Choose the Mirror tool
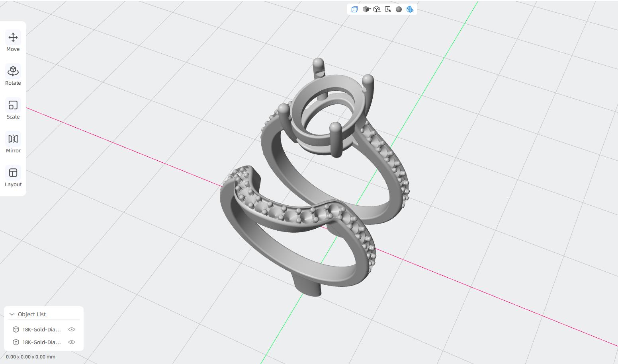The width and height of the screenshot is (618, 364). tap(13, 143)
